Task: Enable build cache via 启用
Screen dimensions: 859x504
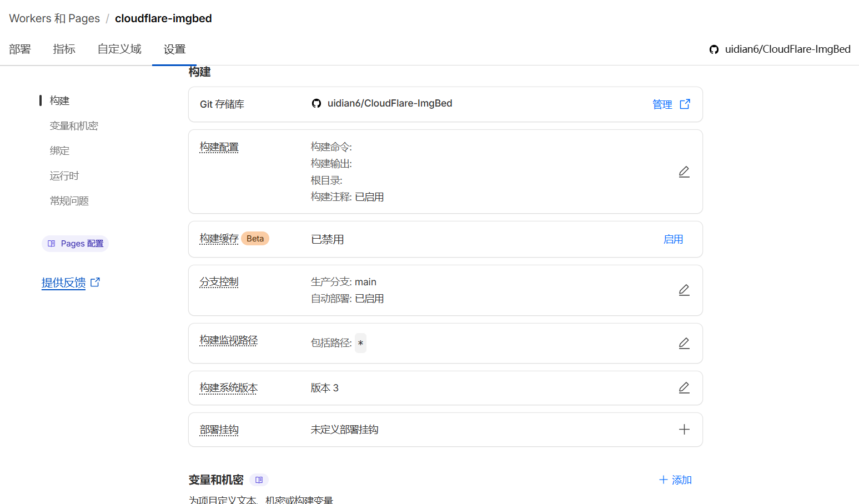Action: pyautogui.click(x=673, y=239)
